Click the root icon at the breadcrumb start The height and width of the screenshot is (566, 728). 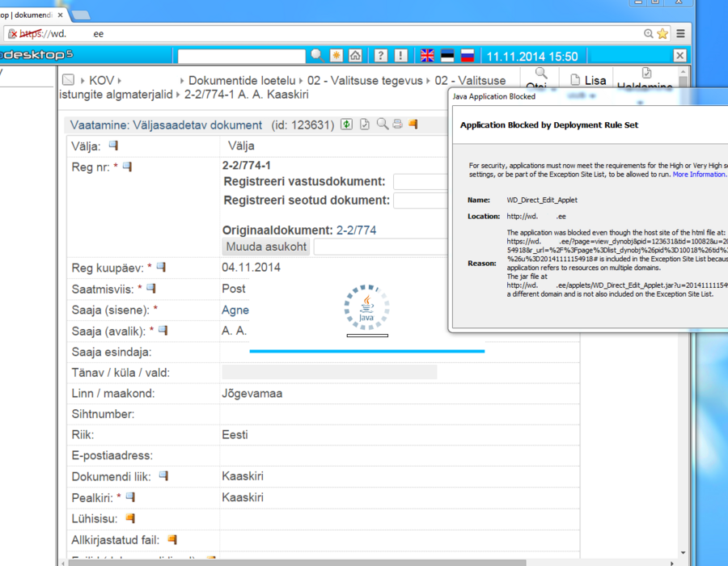click(68, 80)
